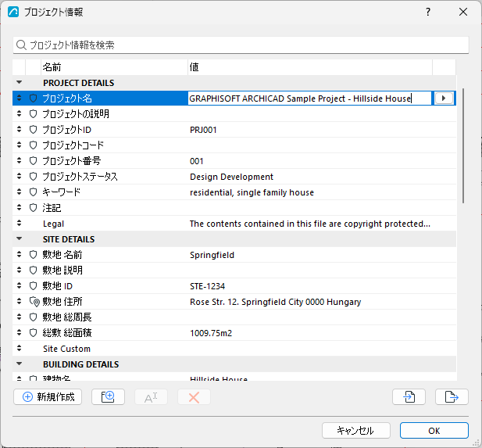482x448 pixels.
Task: Select the Site Custom row
Action: (234, 348)
